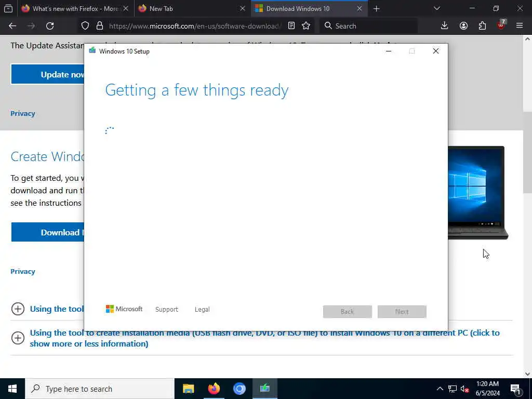Viewport: 532px width, 399px height.
Task: Open Firefox from the taskbar
Action: click(x=214, y=389)
